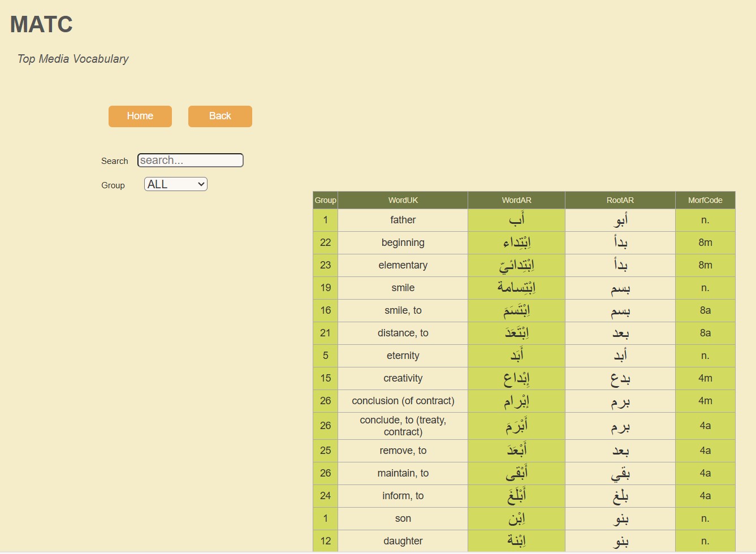Click MorfCode 8m in the beginning row
Viewport: 756px width, 554px height.
pos(705,243)
